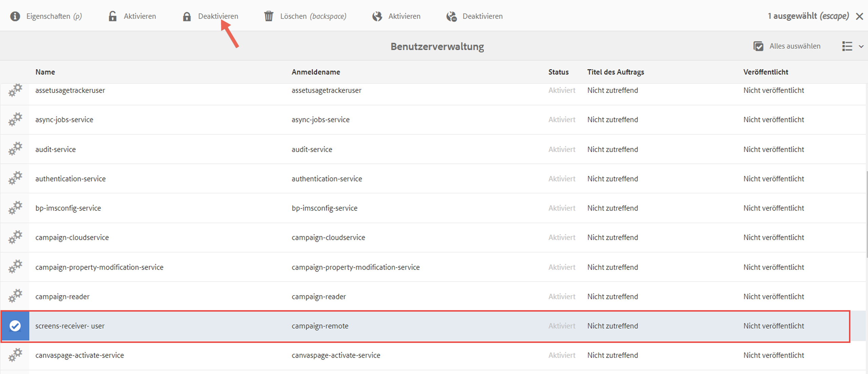Sort by the Name column header
Screen dimensions: 868x374
point(45,72)
